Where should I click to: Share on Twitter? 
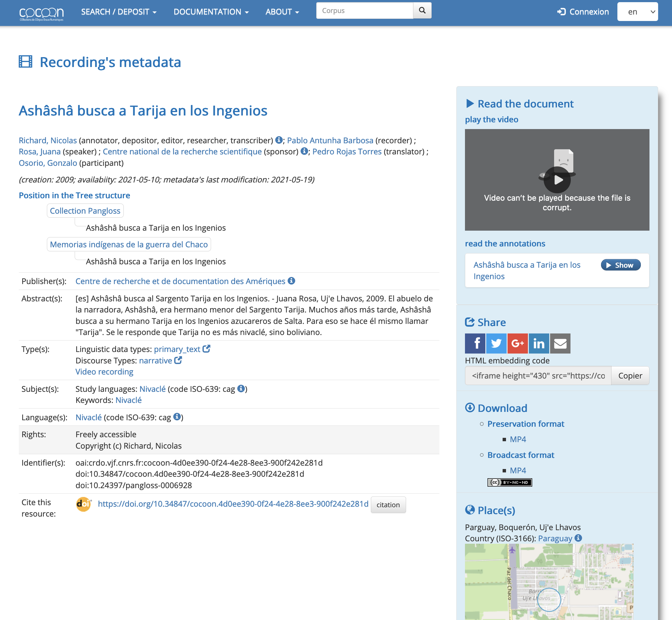pyautogui.click(x=496, y=343)
